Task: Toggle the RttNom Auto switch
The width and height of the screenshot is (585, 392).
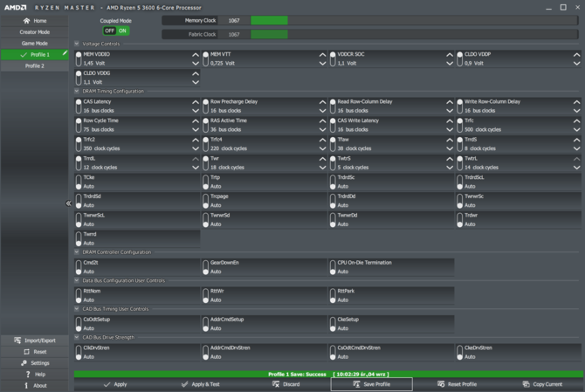Action: 79,295
